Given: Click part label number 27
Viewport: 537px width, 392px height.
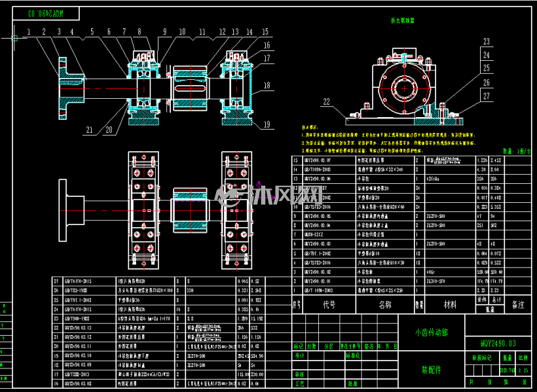Looking at the screenshot, I should (487, 96).
